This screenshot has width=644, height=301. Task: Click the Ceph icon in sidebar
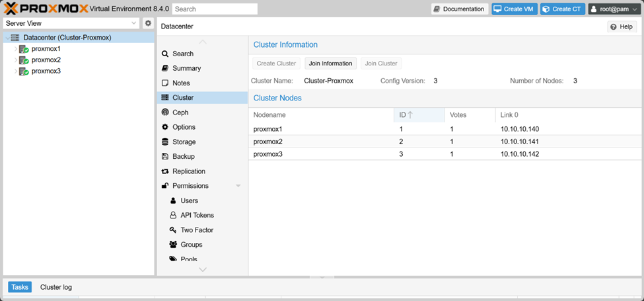[x=165, y=112]
